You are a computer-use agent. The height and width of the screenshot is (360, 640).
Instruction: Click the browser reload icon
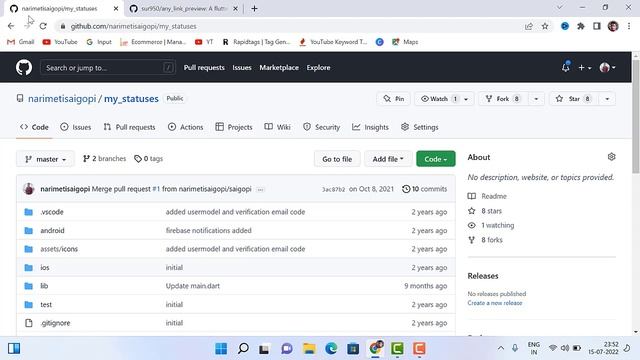43,26
